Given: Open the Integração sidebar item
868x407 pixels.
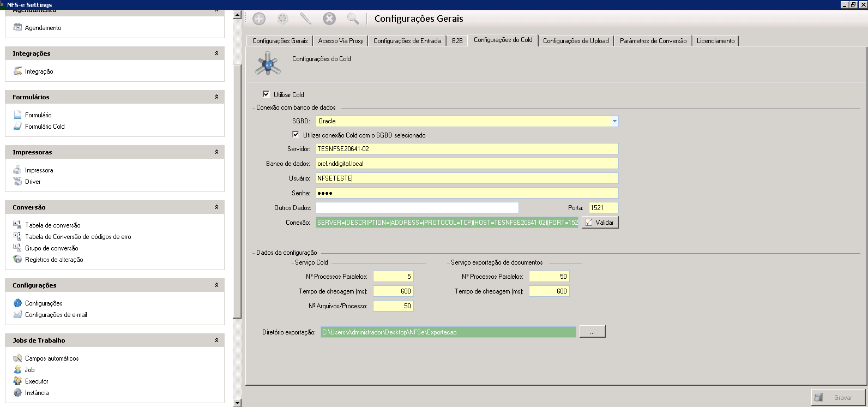Looking at the screenshot, I should tap(39, 71).
